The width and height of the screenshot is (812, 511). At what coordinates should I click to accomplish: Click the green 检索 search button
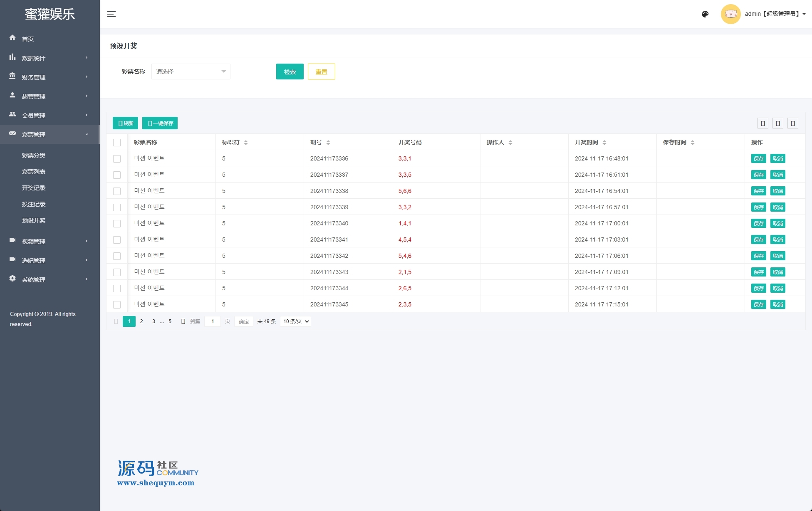[x=290, y=72]
